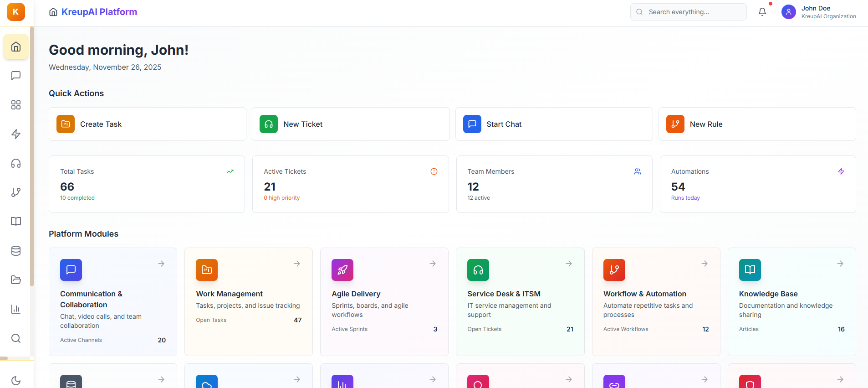Select the git branch workflow sidebar icon
This screenshot has width=868, height=388.
point(16,192)
